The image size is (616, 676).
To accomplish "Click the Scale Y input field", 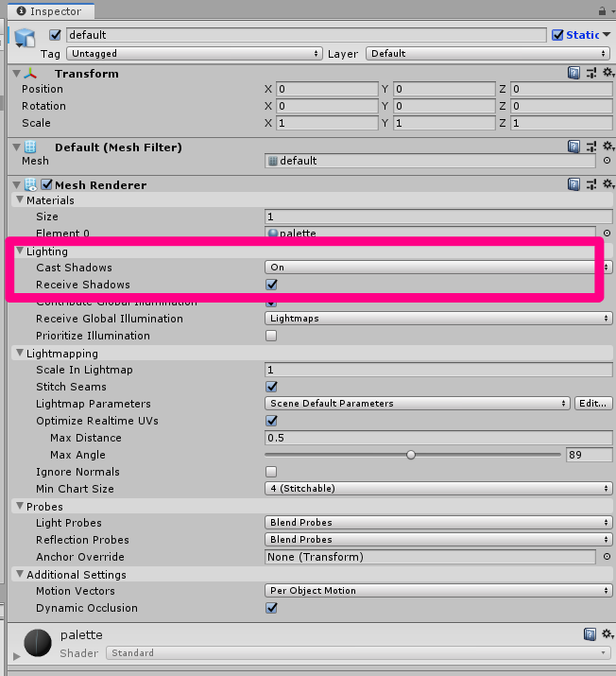I will [444, 123].
